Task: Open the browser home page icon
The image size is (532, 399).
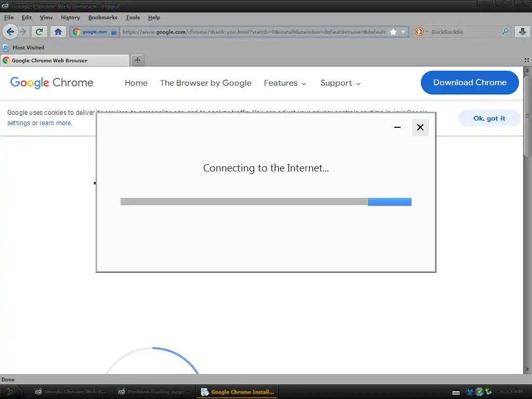Action: 58,32
